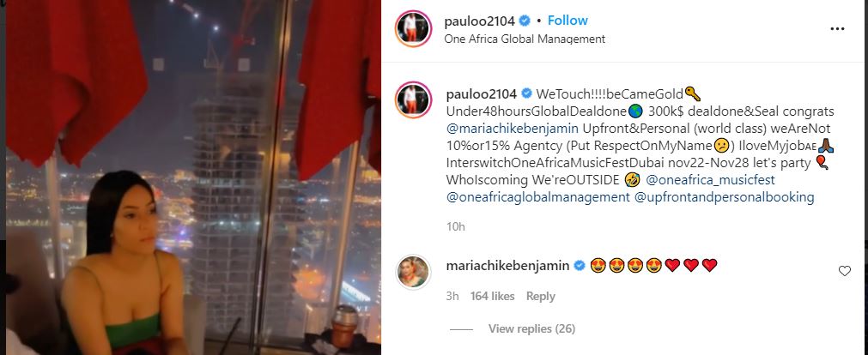Click the verified badge beside mariachikebenjamin comment name
This screenshot has height=355, width=868.
click(579, 266)
